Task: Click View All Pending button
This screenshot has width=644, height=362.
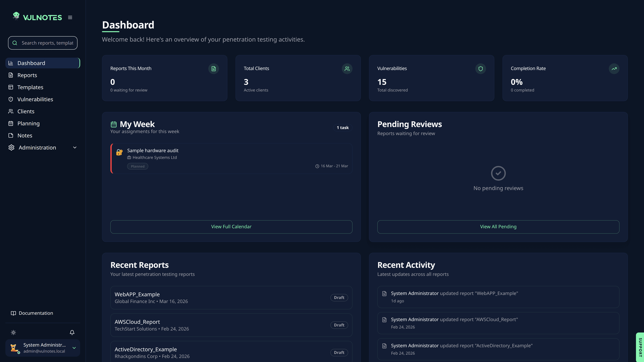Action: coord(498,227)
